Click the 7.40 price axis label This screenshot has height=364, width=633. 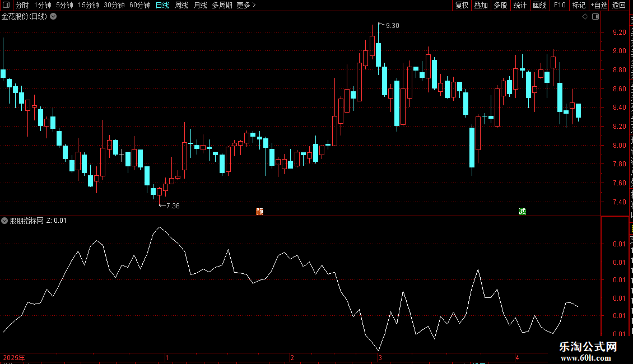pos(619,202)
